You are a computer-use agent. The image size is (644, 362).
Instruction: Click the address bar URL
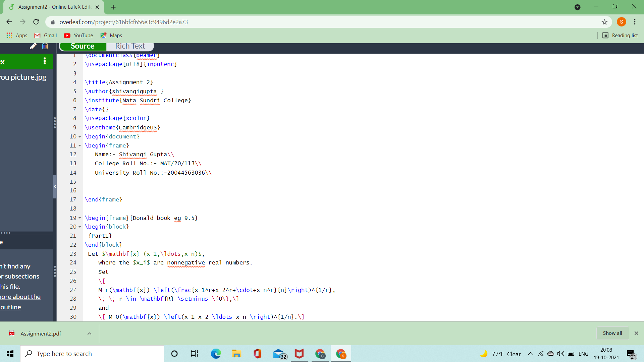point(123,22)
